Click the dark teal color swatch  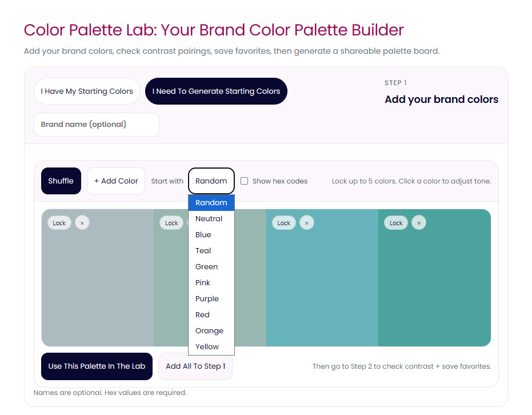point(434,286)
